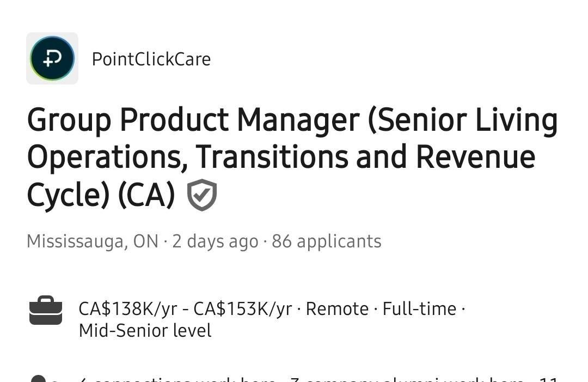Tap the people connections icon at bottom
This screenshot has height=382, width=588.
tap(44, 378)
